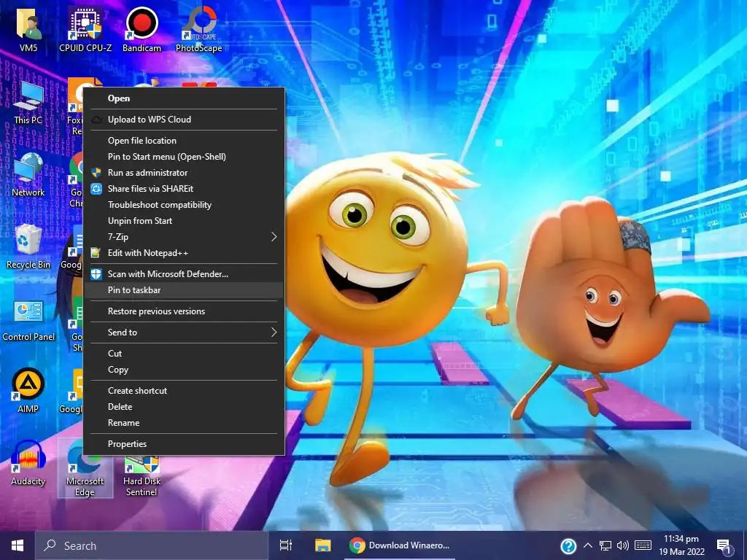The width and height of the screenshot is (747, 560).
Task: Open the touch keyboard tray icon
Action: [x=643, y=545]
